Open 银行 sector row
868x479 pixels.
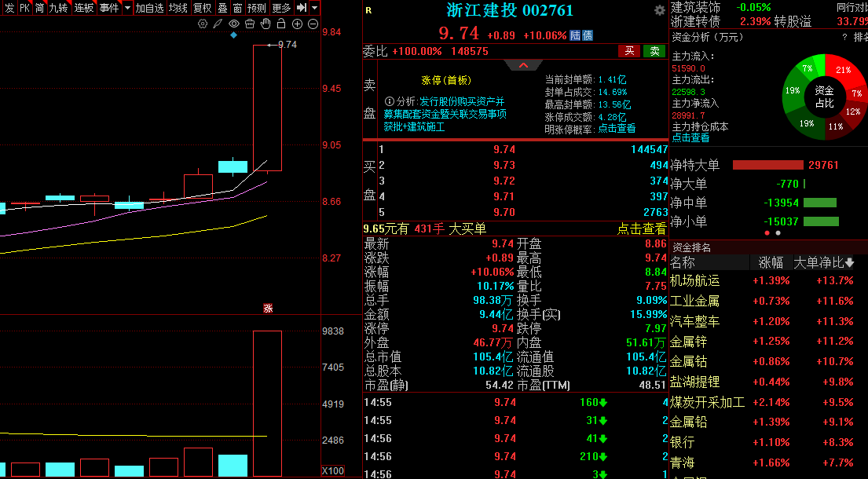(x=768, y=442)
